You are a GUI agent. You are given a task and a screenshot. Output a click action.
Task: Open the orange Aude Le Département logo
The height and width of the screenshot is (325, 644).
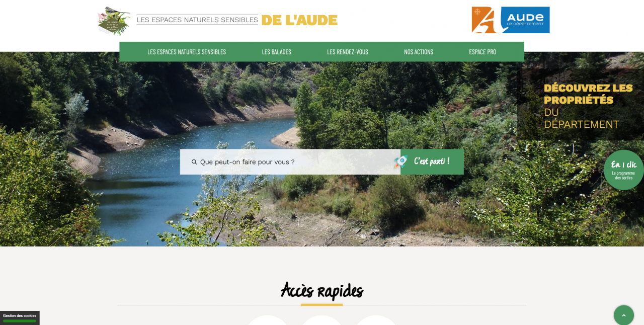pyautogui.click(x=510, y=20)
